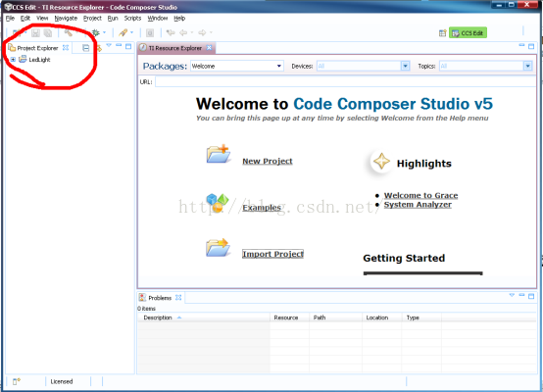Viewport: 543px width, 392px height.
Task: Click the status bar icon at bottom left
Action: coord(17,381)
